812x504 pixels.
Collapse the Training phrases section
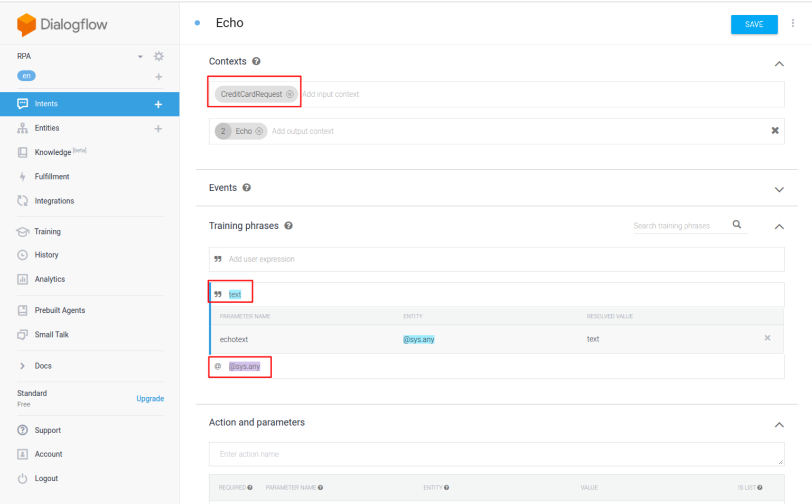coord(779,227)
